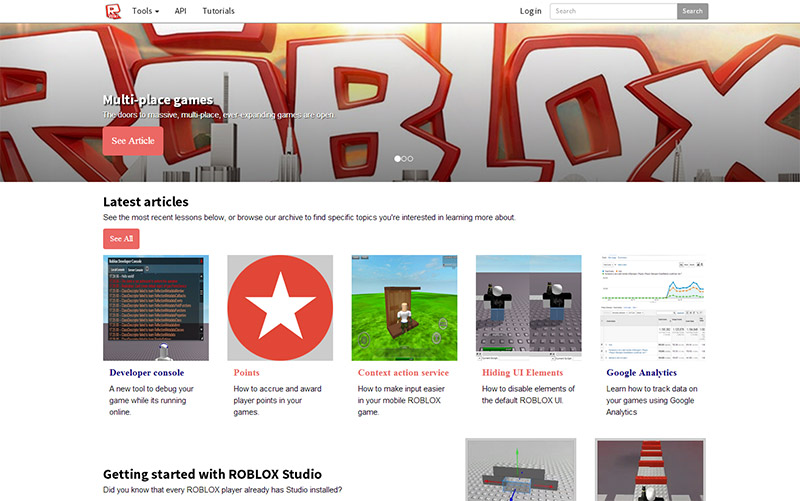
Task: Open the Hiding UI Elements thumbnail
Action: (529, 308)
